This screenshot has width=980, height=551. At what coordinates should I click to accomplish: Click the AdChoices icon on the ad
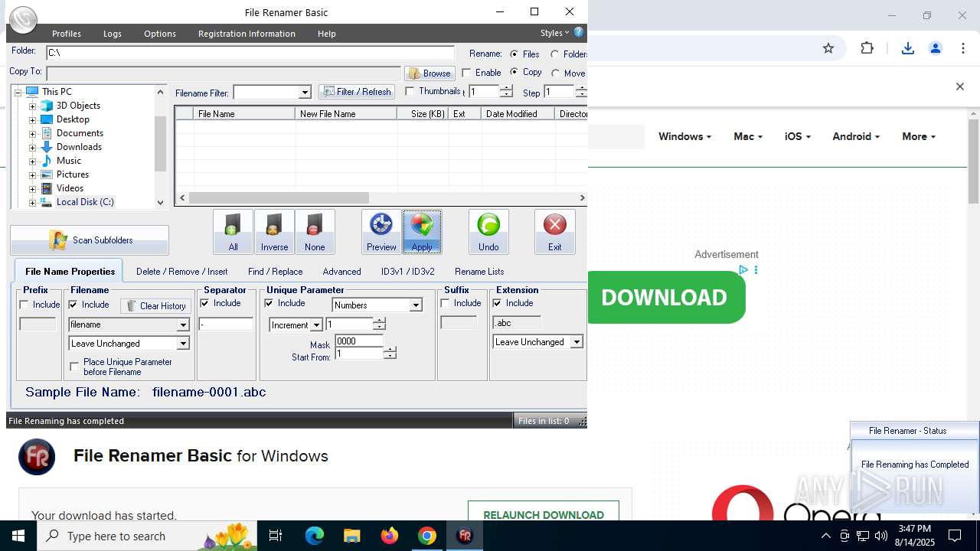tap(743, 270)
